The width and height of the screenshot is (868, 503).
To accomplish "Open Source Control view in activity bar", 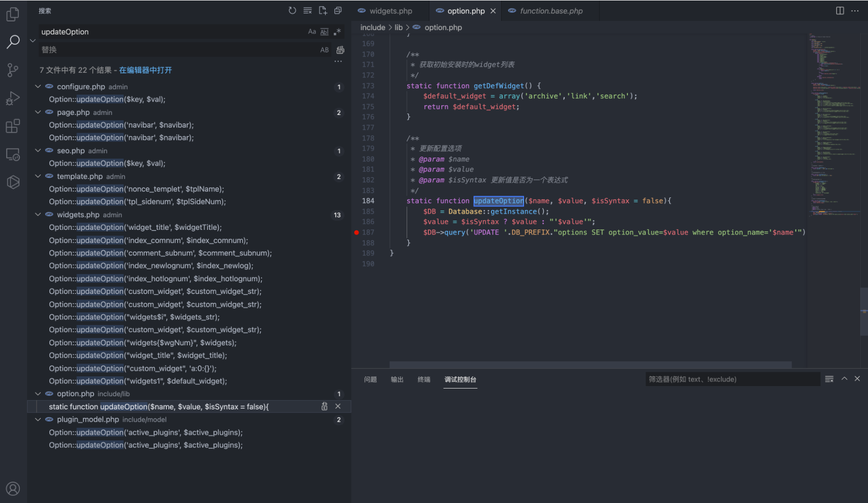I will pos(13,70).
